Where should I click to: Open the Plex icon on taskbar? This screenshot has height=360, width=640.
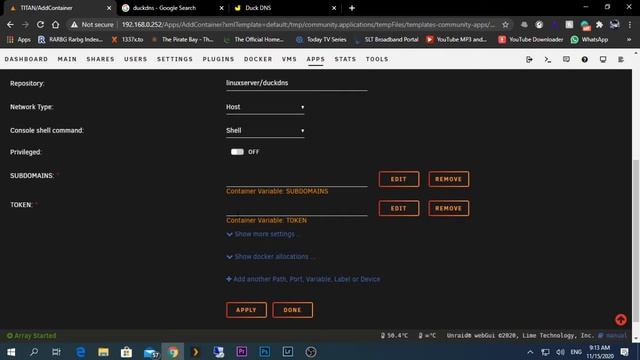(x=196, y=352)
